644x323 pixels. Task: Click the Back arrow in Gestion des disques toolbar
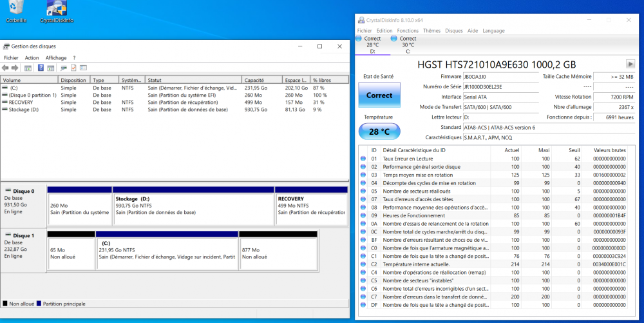pyautogui.click(x=6, y=68)
